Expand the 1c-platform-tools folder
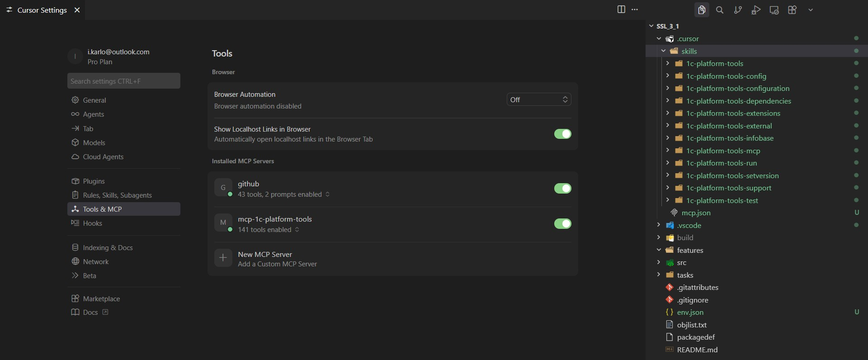The height and width of the screenshot is (360, 868). pos(668,63)
